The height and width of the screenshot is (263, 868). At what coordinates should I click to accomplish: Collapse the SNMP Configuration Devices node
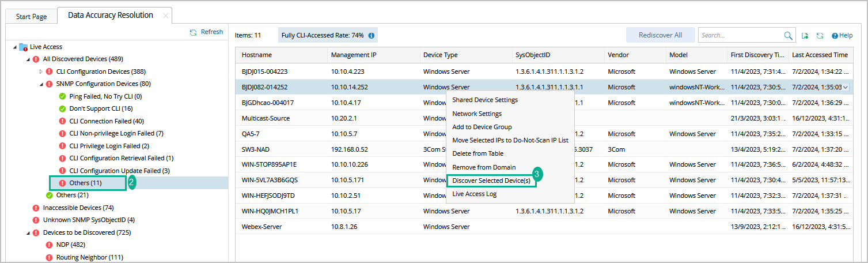[41, 84]
